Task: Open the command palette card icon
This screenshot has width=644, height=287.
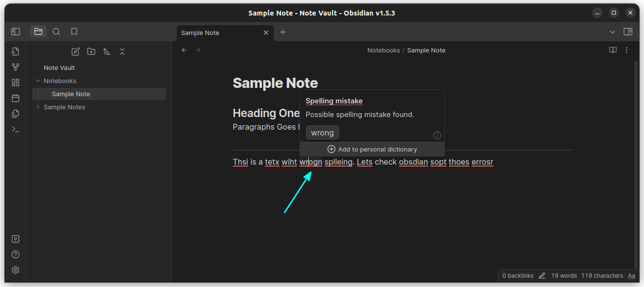Action: click(x=15, y=82)
